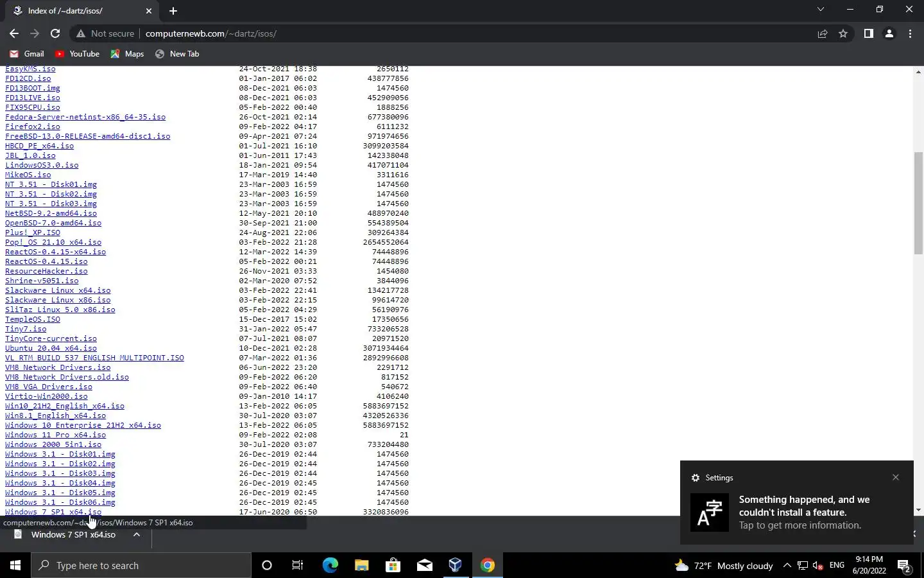Image resolution: width=924 pixels, height=578 pixels.
Task: Open the YouTube bookmark
Action: pyautogui.click(x=77, y=54)
